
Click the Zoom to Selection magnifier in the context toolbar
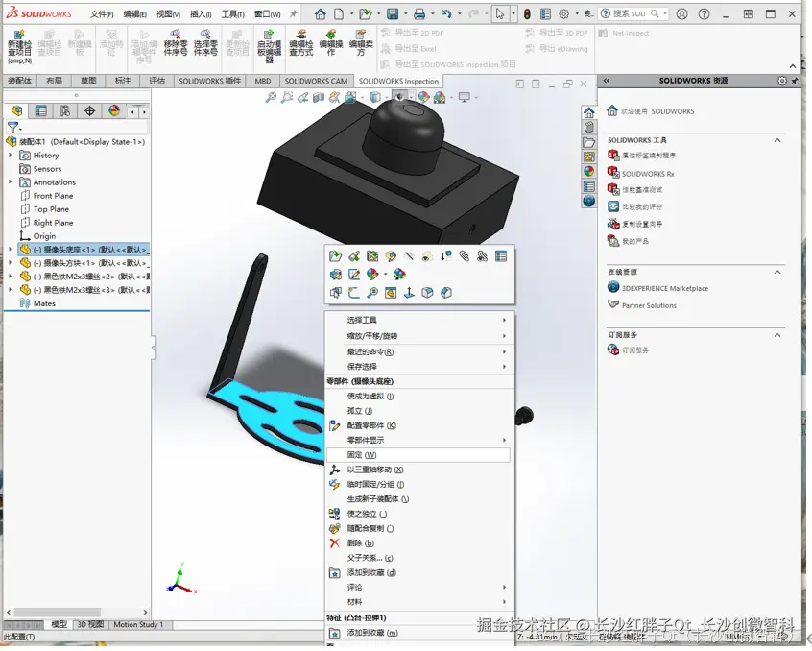(371, 293)
